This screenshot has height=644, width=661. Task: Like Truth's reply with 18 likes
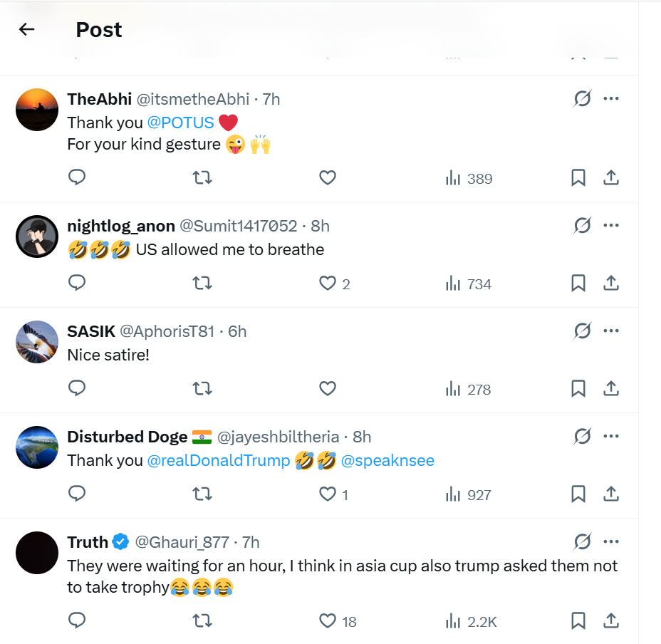pos(328,621)
